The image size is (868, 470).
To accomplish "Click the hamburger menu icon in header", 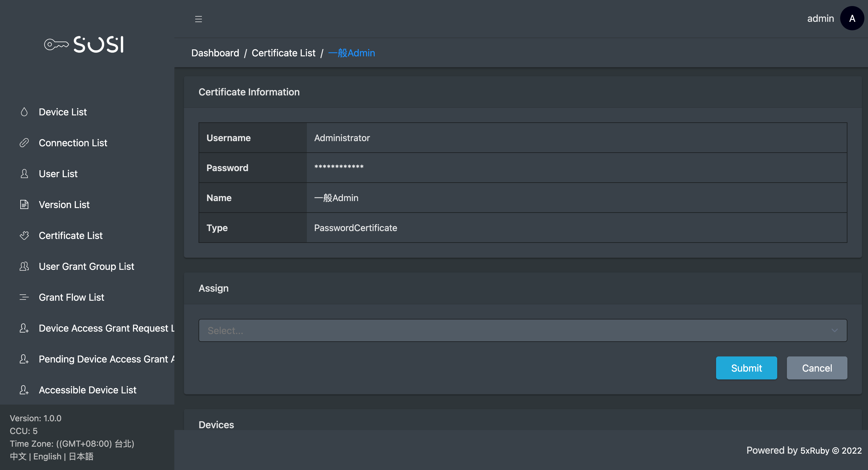I will 199,19.
